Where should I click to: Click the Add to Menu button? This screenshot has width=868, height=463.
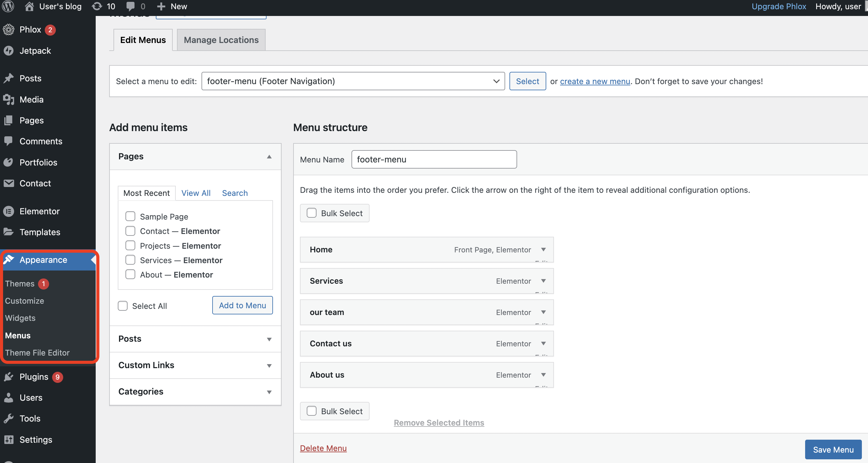point(242,305)
